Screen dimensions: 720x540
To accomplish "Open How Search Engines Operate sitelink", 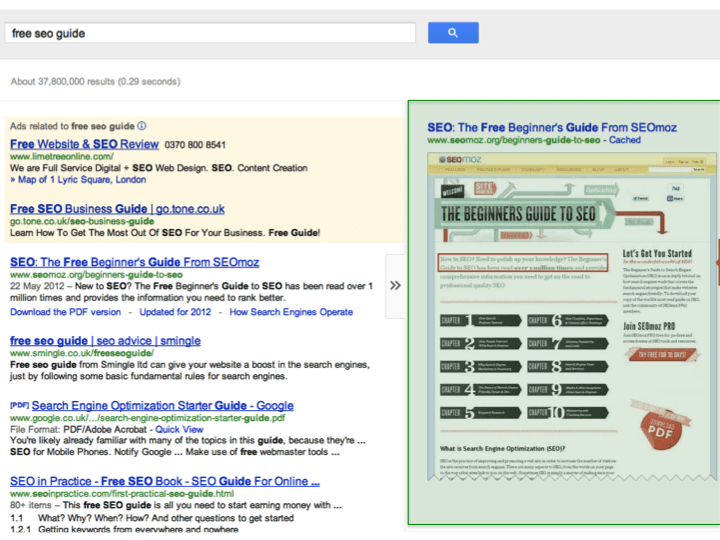I will pos(291,312).
